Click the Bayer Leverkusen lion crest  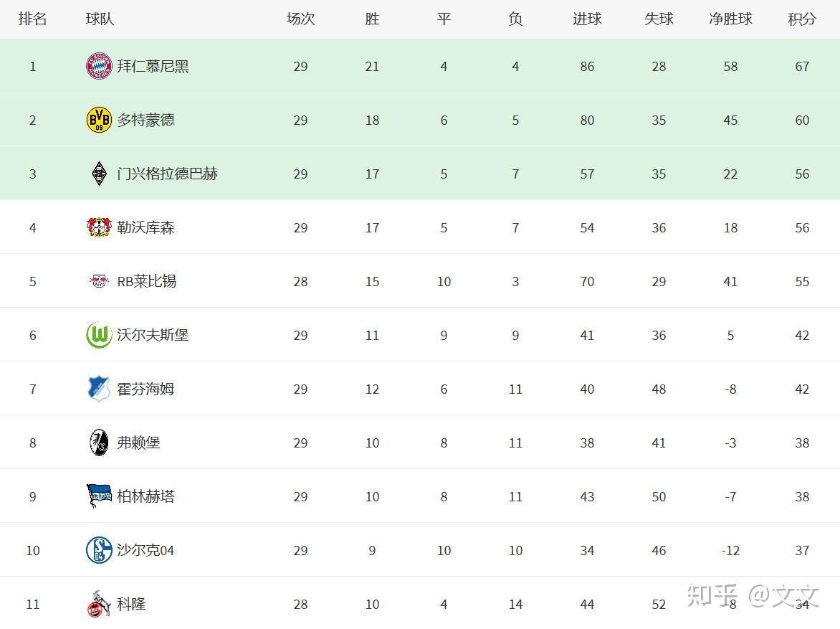(99, 227)
